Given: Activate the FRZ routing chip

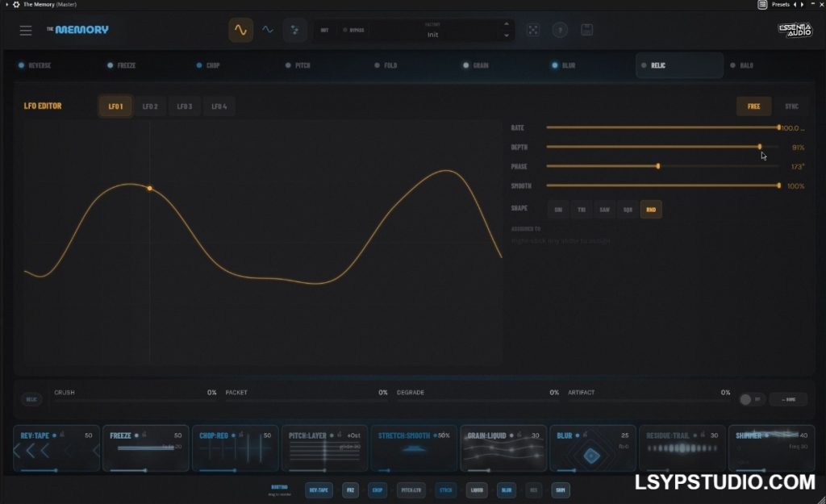Looking at the screenshot, I should point(350,489).
